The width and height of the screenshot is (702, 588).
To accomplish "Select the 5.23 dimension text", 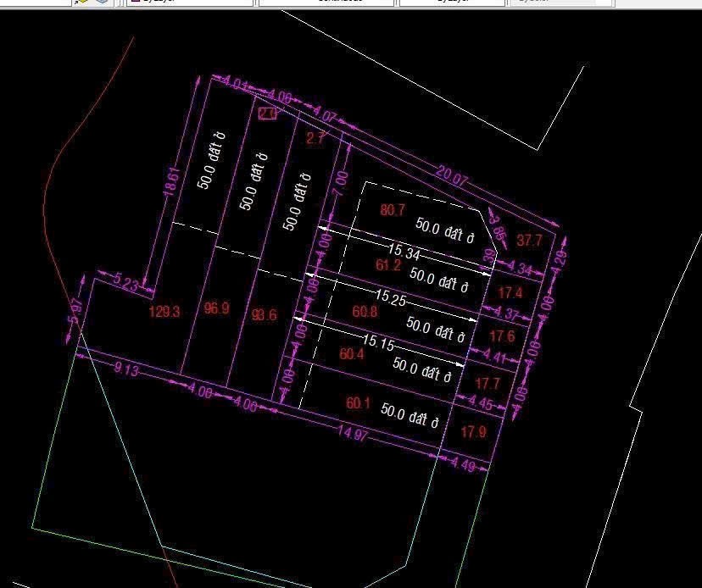I will click(125, 282).
